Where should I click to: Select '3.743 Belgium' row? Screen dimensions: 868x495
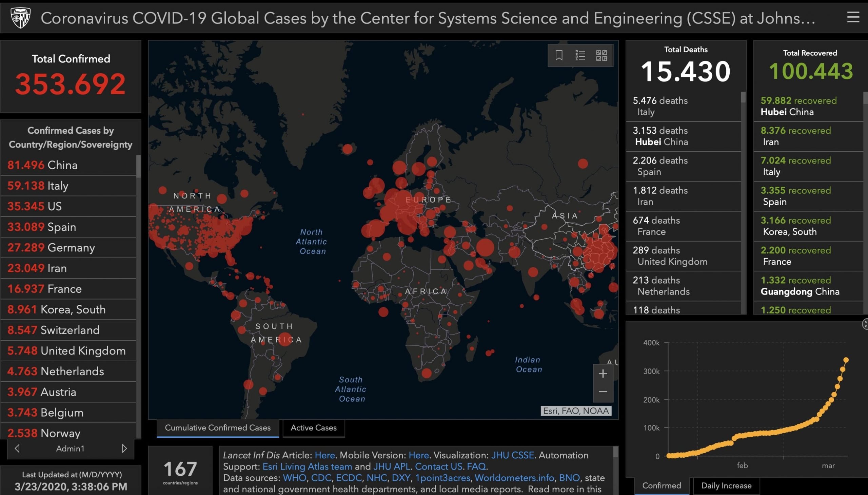click(x=68, y=412)
